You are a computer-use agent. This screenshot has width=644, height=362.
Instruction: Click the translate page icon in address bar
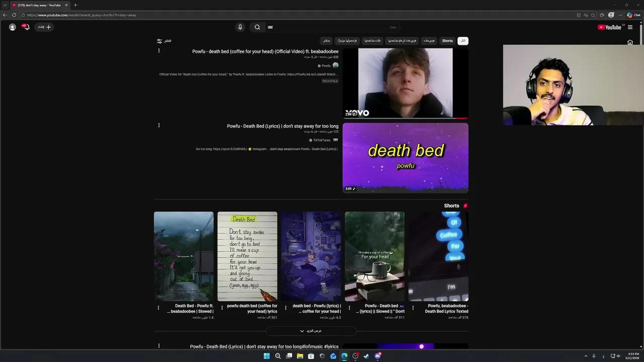pos(586,15)
